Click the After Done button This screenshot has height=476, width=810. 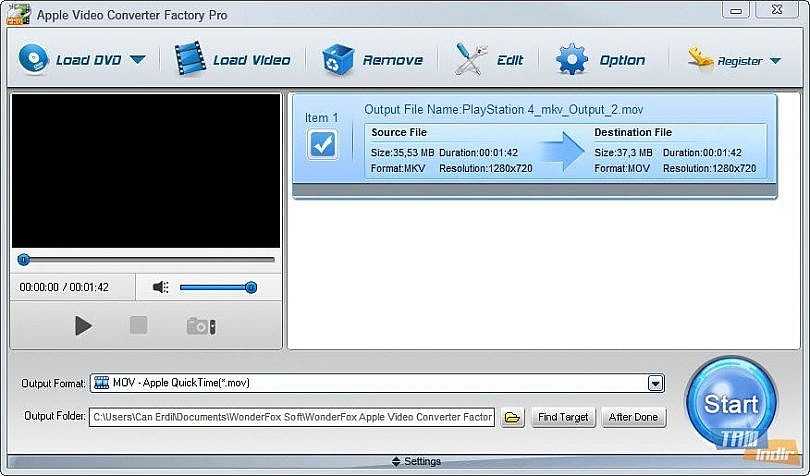pyautogui.click(x=633, y=417)
